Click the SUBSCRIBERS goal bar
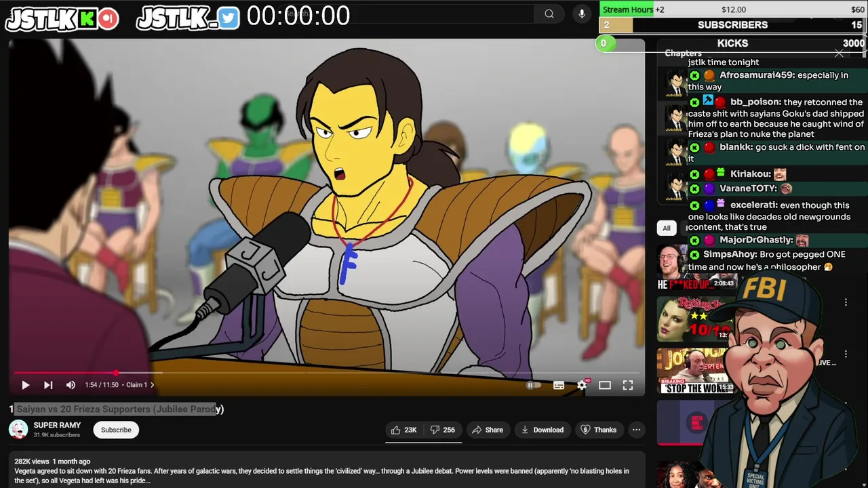This screenshot has height=488, width=868. pyautogui.click(x=732, y=25)
